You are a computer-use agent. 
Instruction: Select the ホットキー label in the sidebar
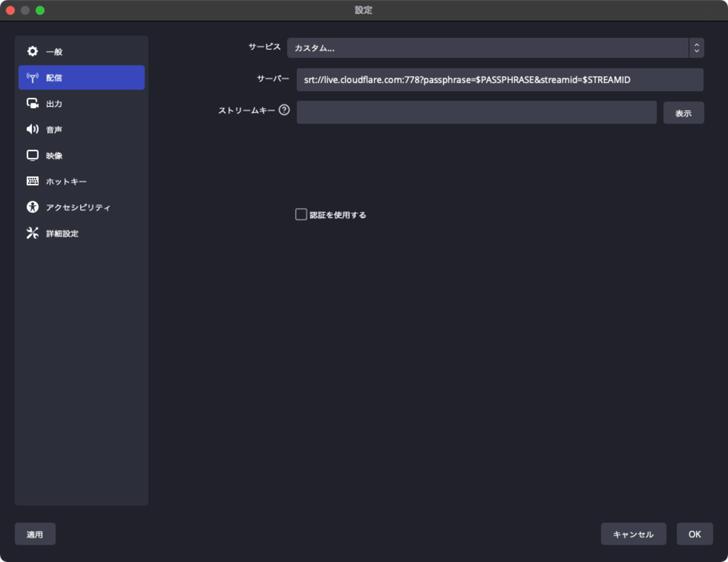66,182
